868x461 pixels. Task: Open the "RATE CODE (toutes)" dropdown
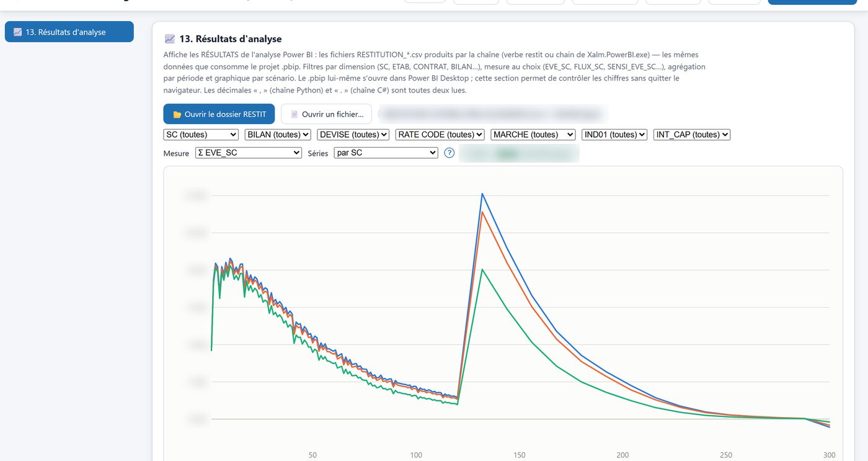440,135
